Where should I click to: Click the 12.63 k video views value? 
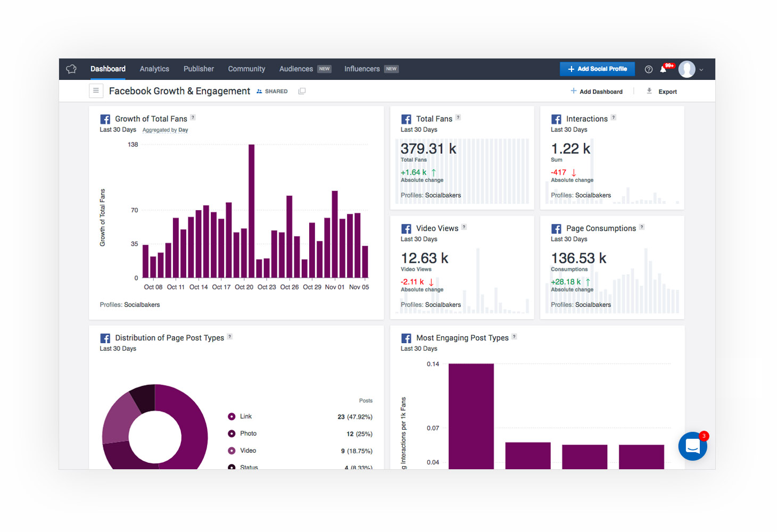tap(425, 259)
